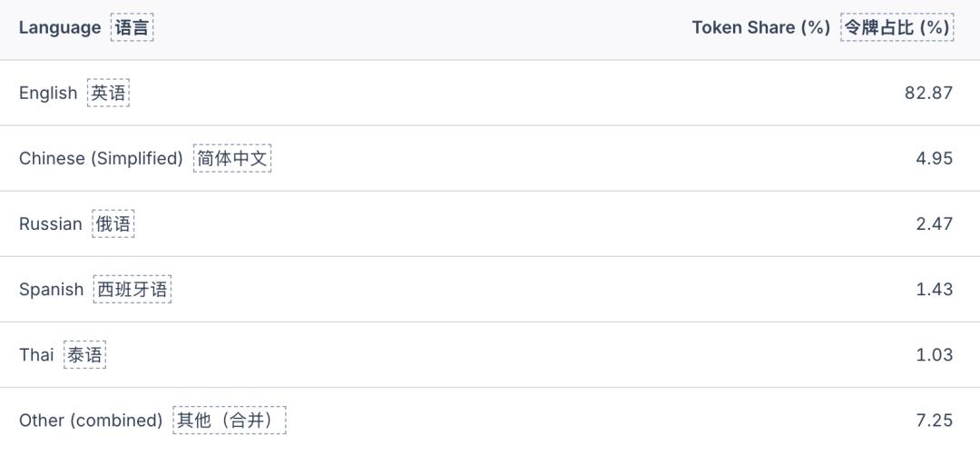Screen dimensions: 980x456
Task: Click the 语言 translation label in header
Action: click(x=132, y=27)
